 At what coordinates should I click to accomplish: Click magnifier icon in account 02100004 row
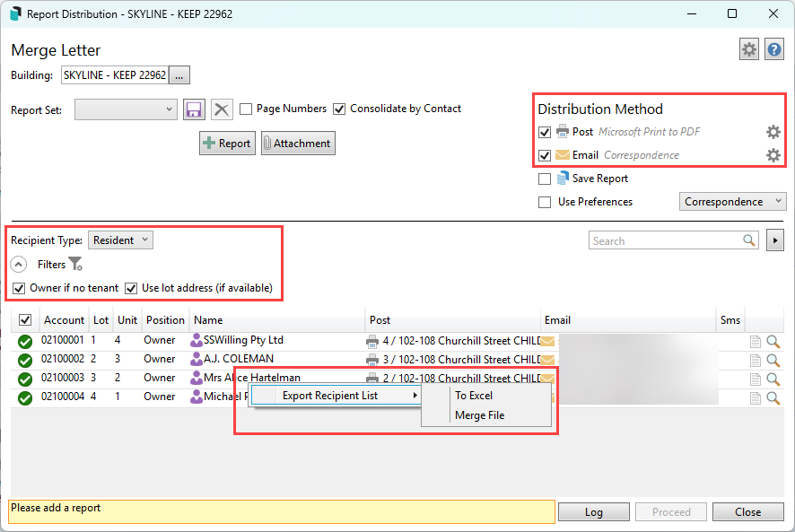click(x=773, y=398)
